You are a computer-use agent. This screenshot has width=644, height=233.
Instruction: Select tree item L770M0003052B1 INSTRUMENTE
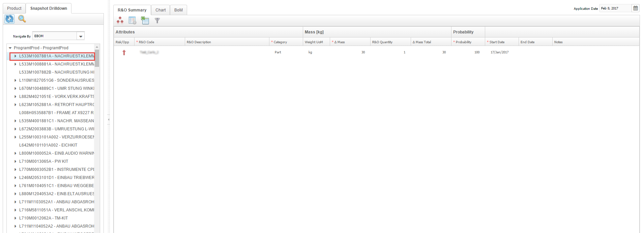pos(57,170)
